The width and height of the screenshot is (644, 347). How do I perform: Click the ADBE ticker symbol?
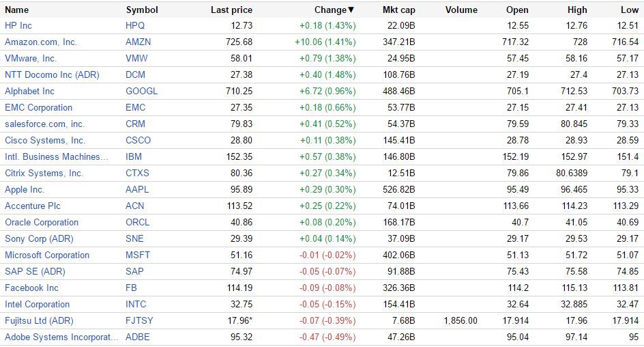(138, 337)
